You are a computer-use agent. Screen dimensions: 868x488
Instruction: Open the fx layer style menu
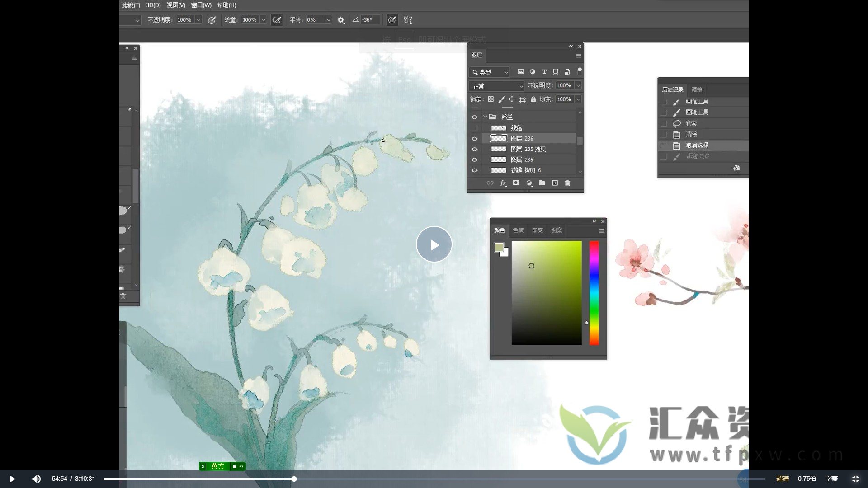pos(503,183)
